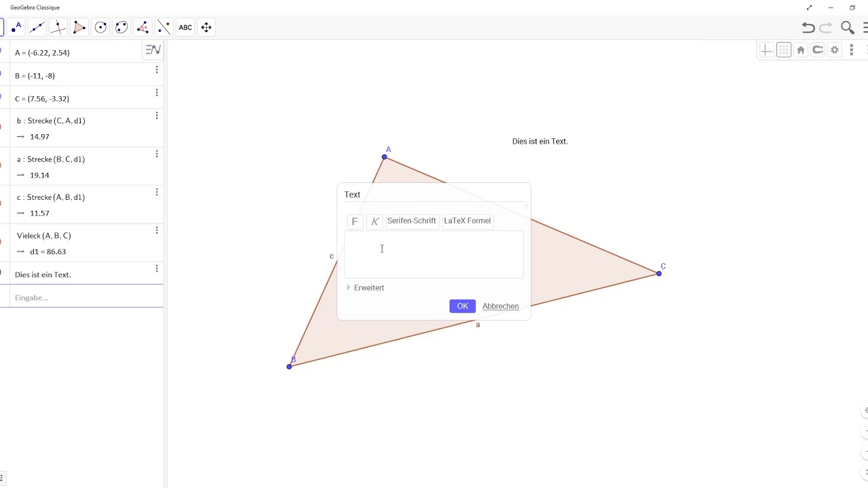Click point A on the triangle
868x488 pixels.
(x=384, y=157)
